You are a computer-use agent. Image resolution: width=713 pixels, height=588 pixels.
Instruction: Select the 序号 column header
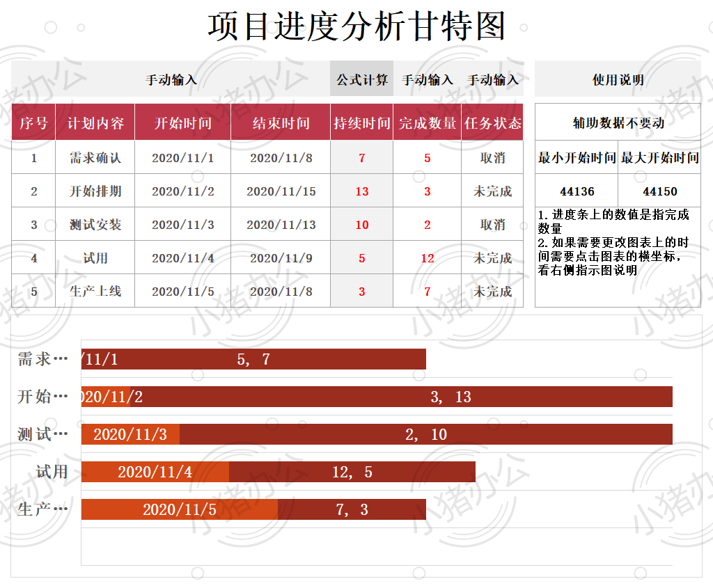click(33, 122)
